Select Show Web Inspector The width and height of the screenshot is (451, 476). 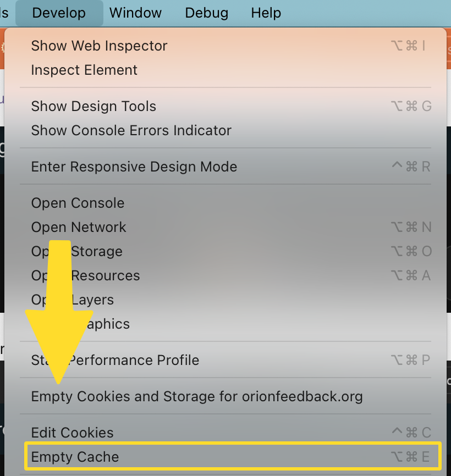click(99, 46)
